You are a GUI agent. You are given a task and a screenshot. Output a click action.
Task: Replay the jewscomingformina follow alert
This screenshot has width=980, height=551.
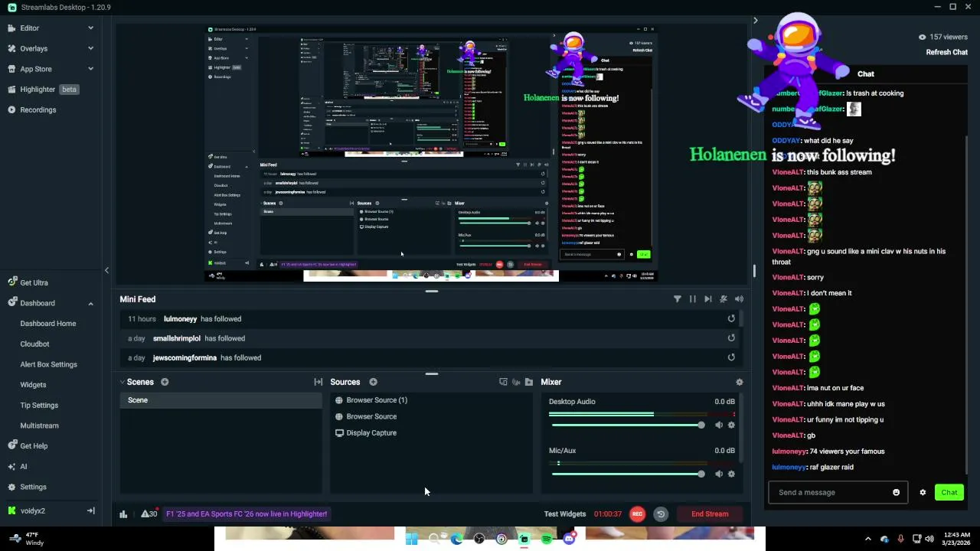pos(731,357)
